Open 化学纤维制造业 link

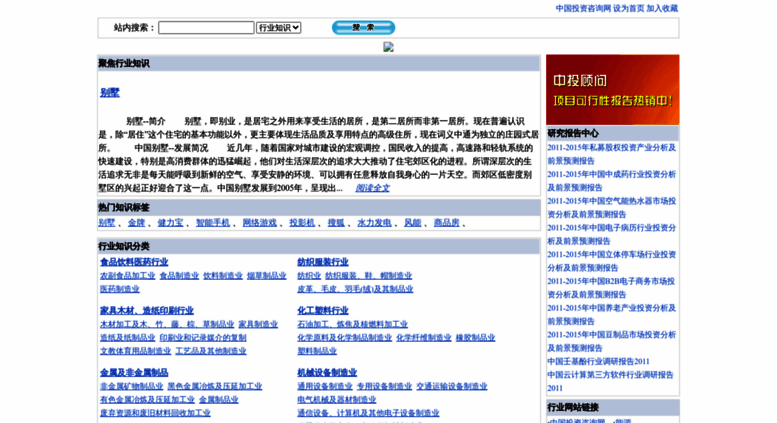click(x=424, y=338)
